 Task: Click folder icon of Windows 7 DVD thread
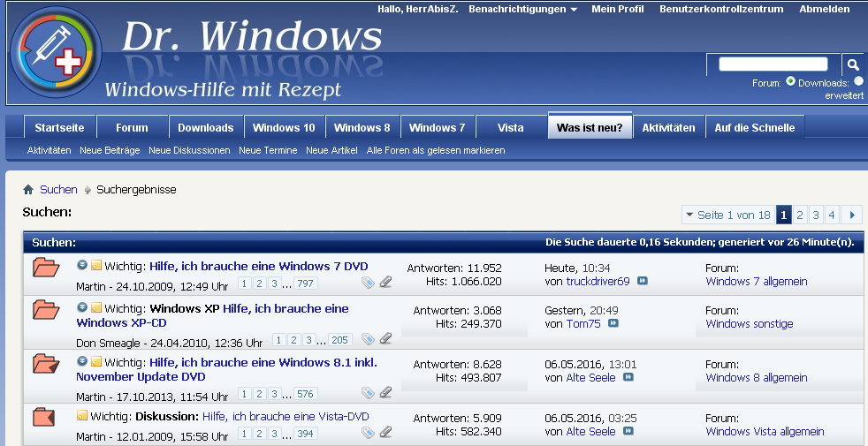(x=46, y=267)
